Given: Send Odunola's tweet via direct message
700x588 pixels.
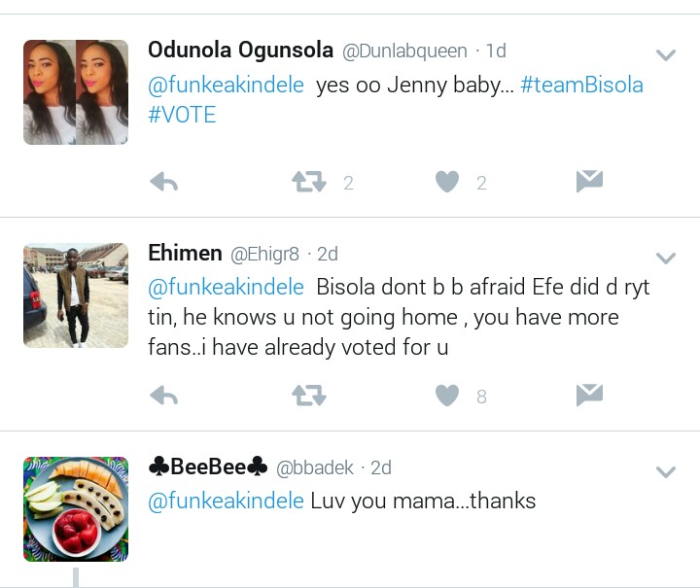Looking at the screenshot, I should tap(589, 181).
